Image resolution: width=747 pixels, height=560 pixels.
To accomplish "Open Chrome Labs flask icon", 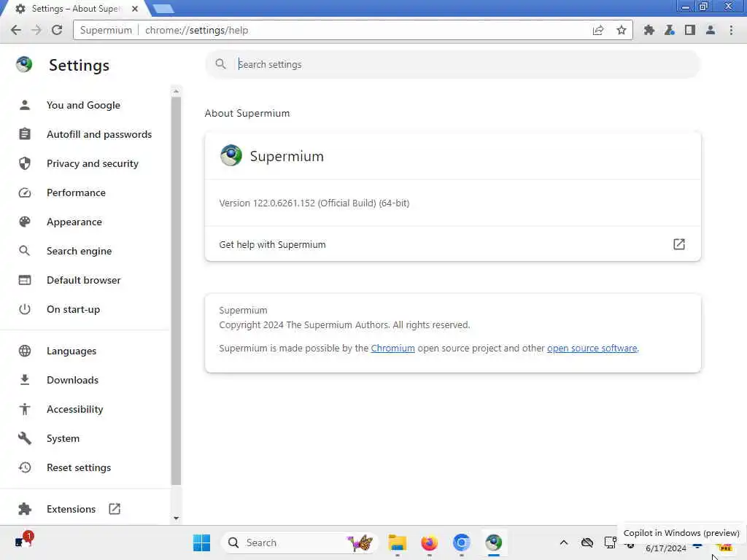I will click(x=670, y=30).
